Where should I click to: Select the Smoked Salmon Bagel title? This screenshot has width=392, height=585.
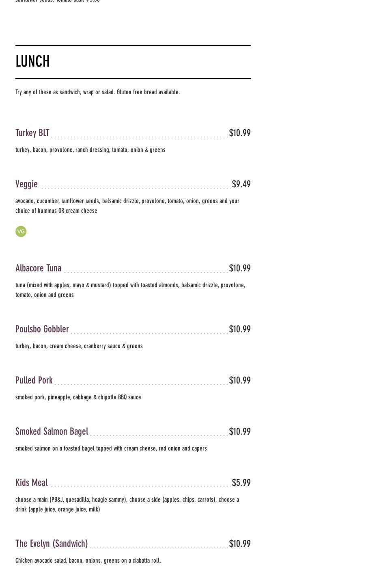point(52,432)
